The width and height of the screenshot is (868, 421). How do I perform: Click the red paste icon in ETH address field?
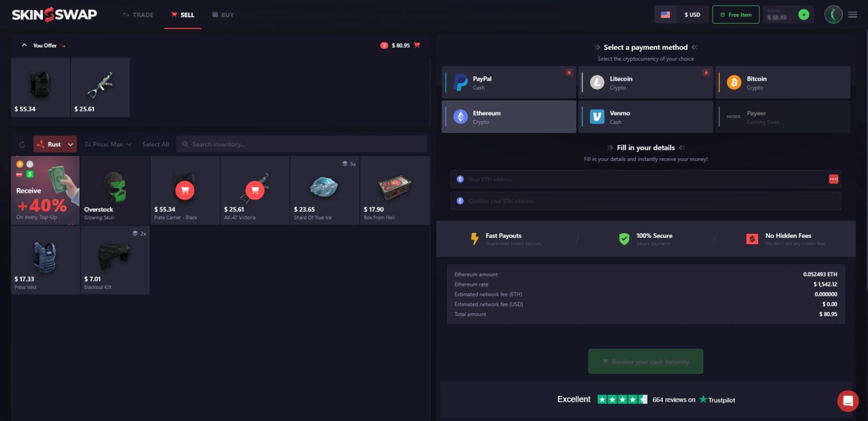pos(833,179)
